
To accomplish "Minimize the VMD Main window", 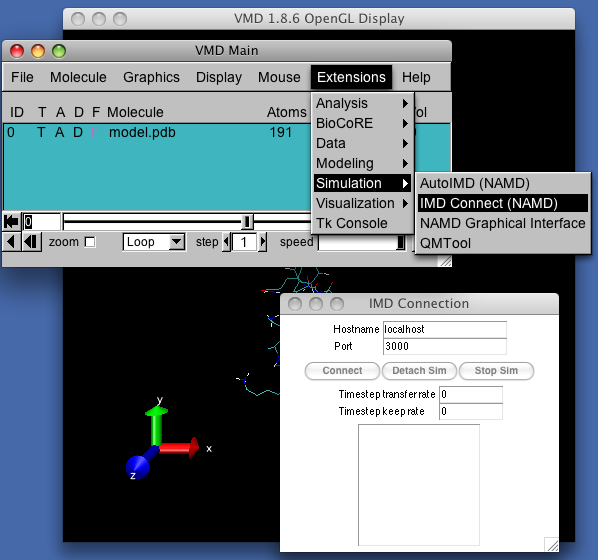I will 38,51.
